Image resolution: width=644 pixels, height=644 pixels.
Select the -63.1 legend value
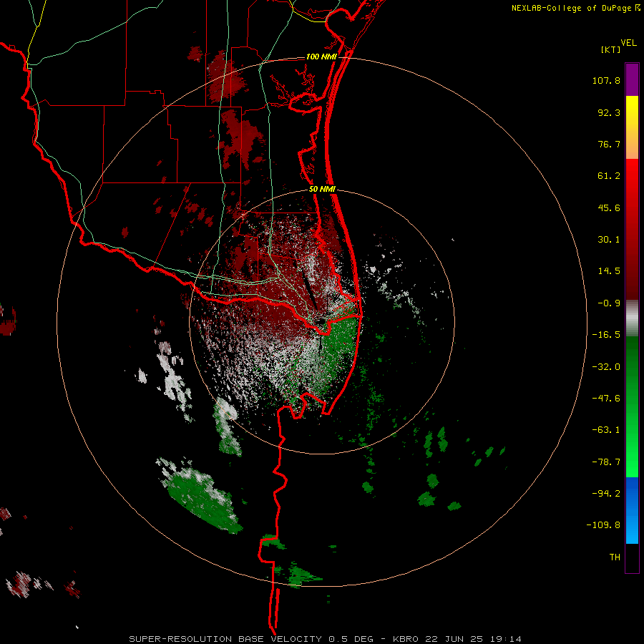(x=606, y=430)
